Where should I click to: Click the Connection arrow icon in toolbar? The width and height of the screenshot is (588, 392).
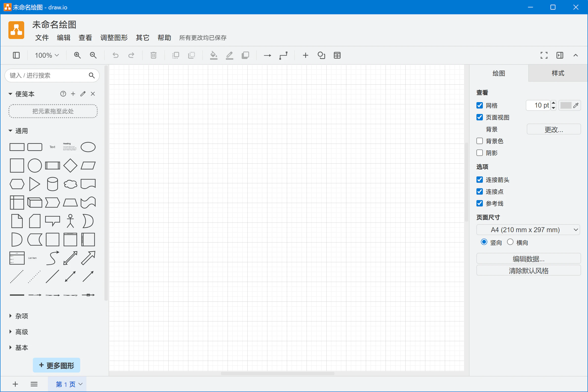[x=267, y=55]
